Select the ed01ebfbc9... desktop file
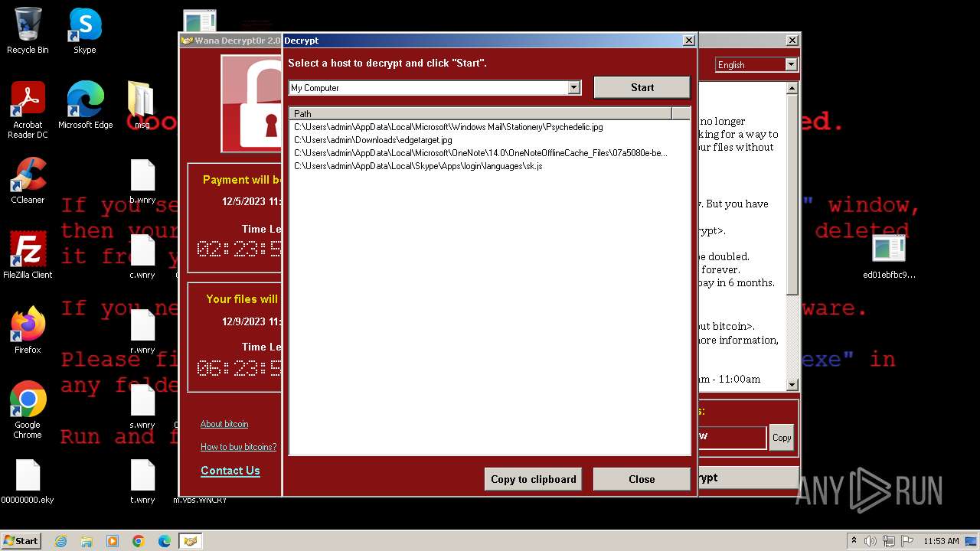The height and width of the screenshot is (551, 980). coord(889,257)
